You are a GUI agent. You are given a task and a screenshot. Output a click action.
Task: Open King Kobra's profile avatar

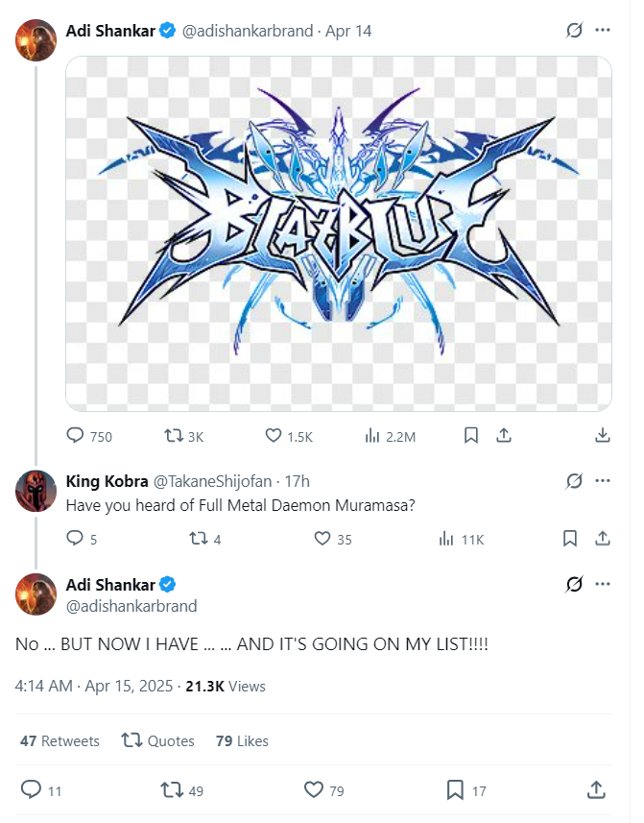[36, 491]
